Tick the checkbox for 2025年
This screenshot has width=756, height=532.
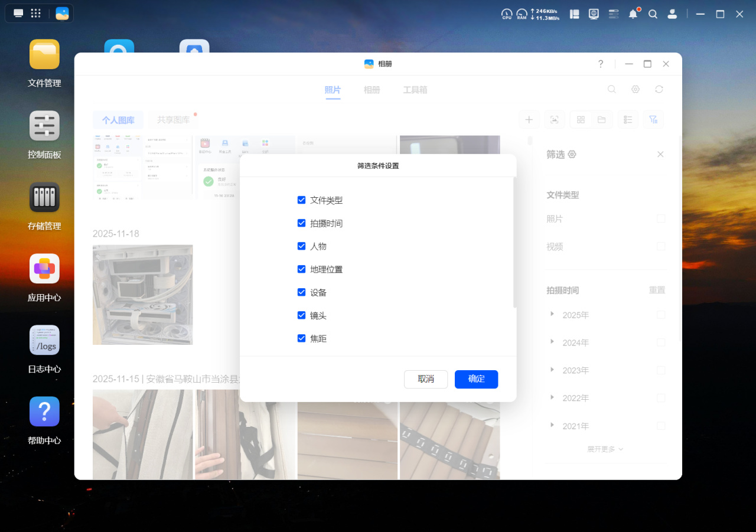[x=661, y=315]
